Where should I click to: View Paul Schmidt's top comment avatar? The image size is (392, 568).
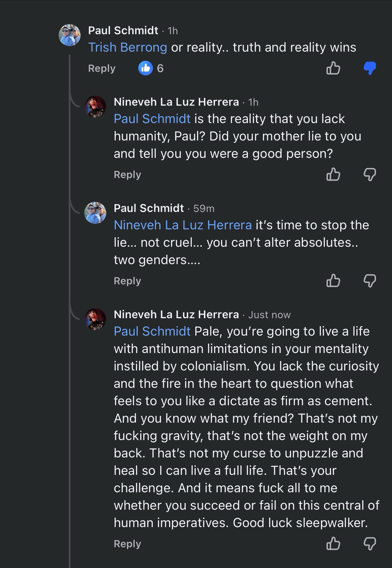tap(70, 35)
